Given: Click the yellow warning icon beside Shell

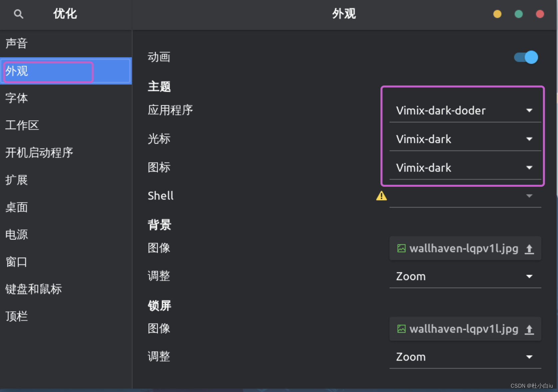Looking at the screenshot, I should point(382,196).
